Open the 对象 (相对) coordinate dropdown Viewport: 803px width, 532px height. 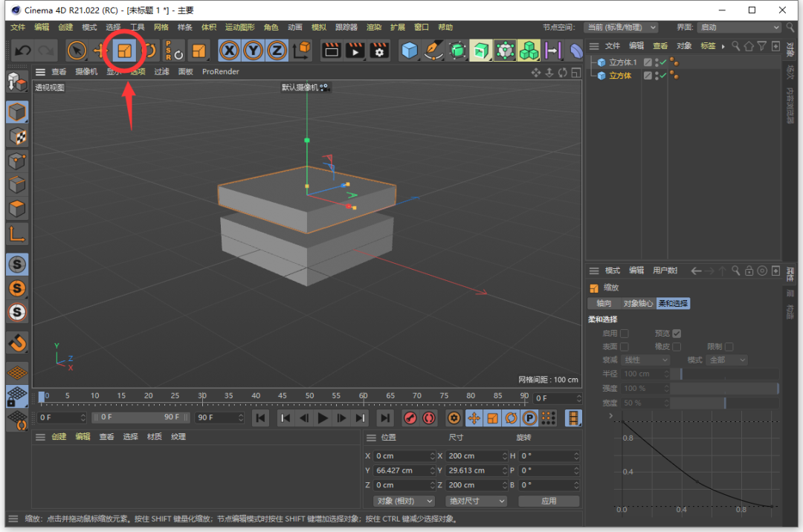[403, 501]
